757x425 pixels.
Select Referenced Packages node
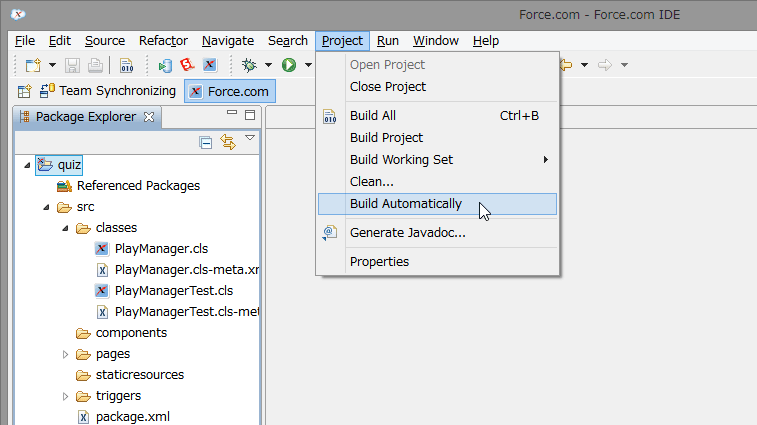pyautogui.click(x=128, y=186)
